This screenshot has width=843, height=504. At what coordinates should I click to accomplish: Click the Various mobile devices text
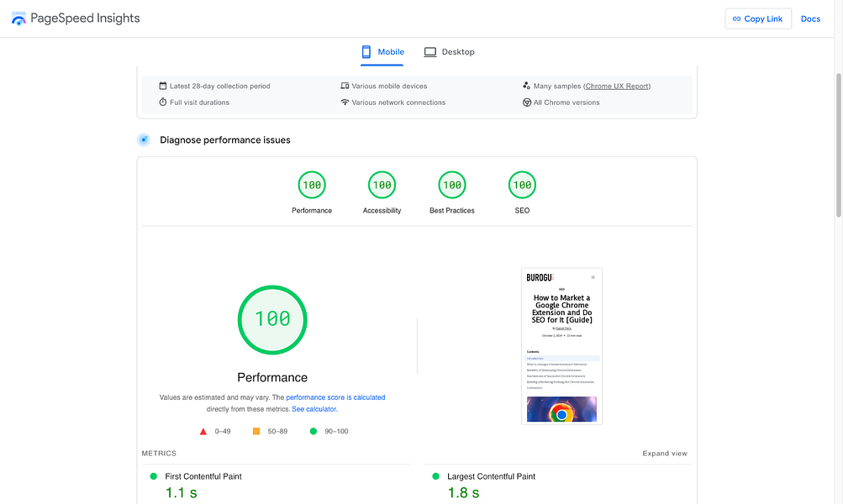[x=389, y=86]
